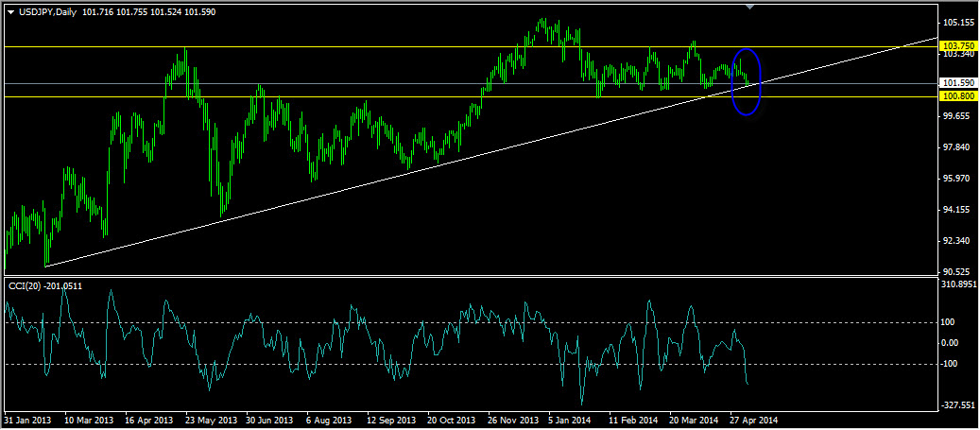
Task: Click the 92.340 price axis value
Action: click(955, 241)
